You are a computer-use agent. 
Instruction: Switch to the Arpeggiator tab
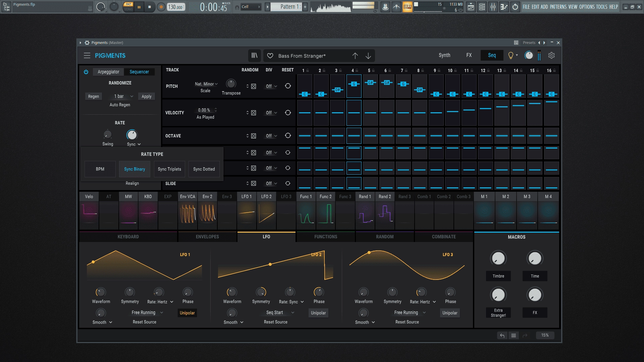click(108, 72)
